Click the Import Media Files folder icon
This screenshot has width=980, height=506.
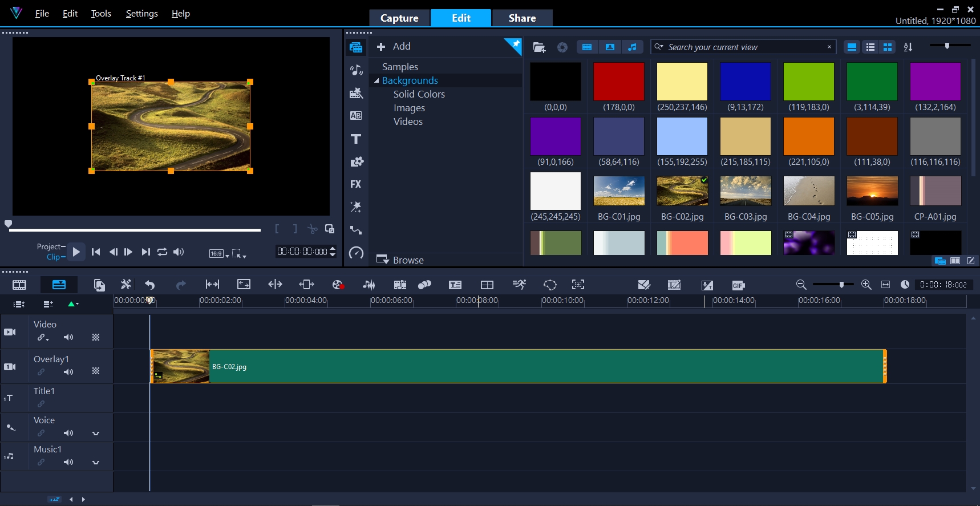[x=539, y=47]
